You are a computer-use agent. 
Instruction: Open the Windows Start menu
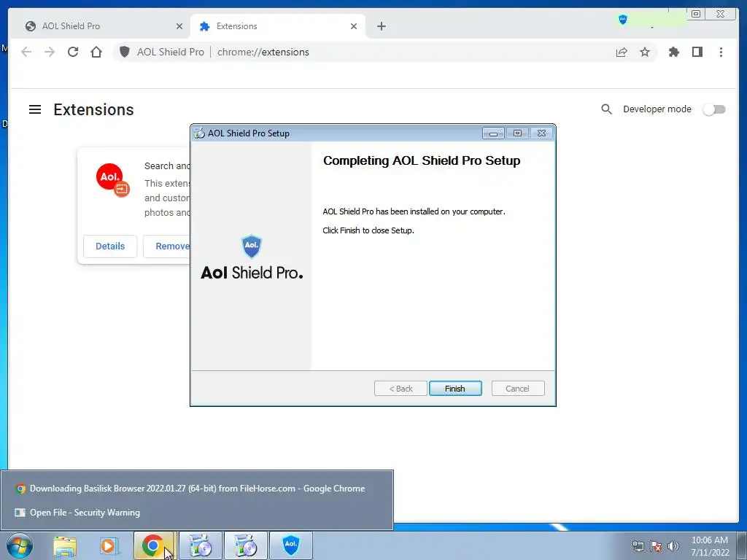20,545
